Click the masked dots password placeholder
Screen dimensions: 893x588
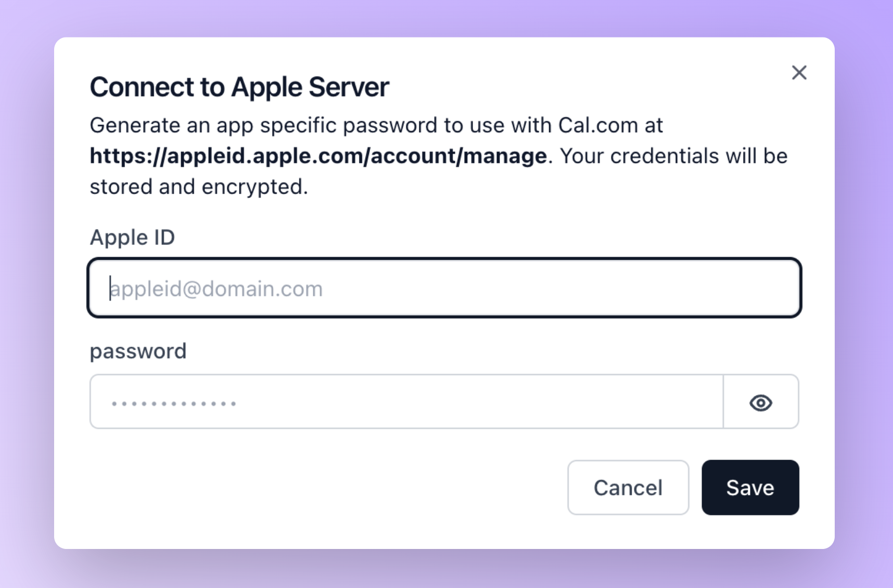point(174,403)
